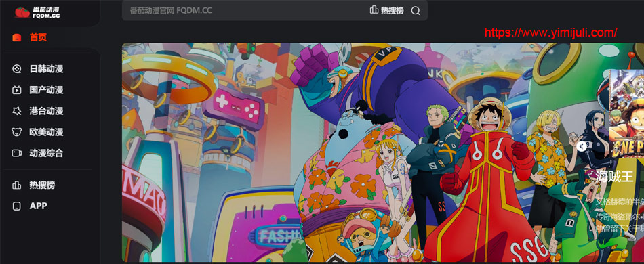Click the tomato FQDM.CC logo
Image resolution: width=644 pixels, height=264 pixels.
click(x=37, y=12)
